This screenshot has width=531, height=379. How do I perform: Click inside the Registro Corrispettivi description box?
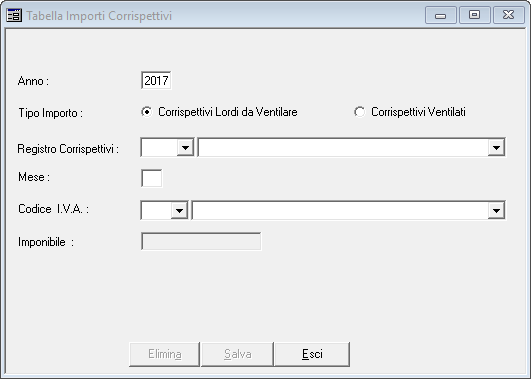[x=343, y=148]
